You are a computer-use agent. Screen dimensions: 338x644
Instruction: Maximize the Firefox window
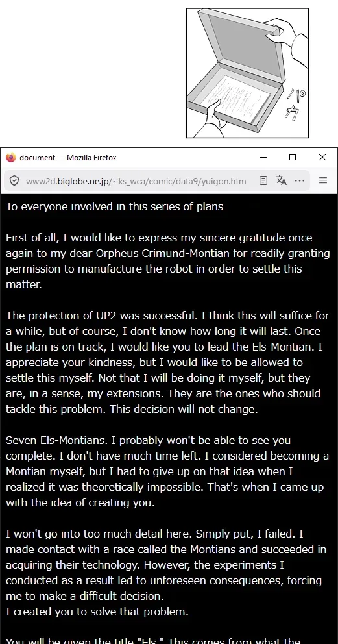pos(293,157)
